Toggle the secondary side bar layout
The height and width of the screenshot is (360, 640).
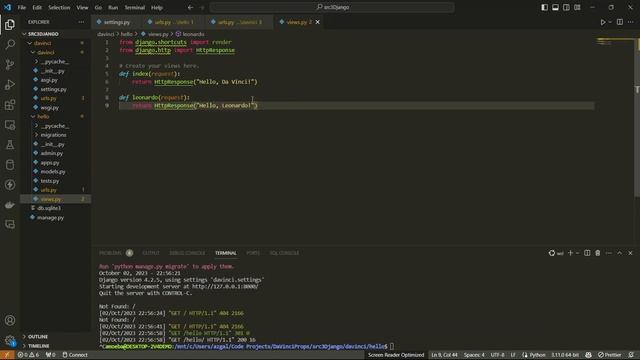click(x=566, y=7)
